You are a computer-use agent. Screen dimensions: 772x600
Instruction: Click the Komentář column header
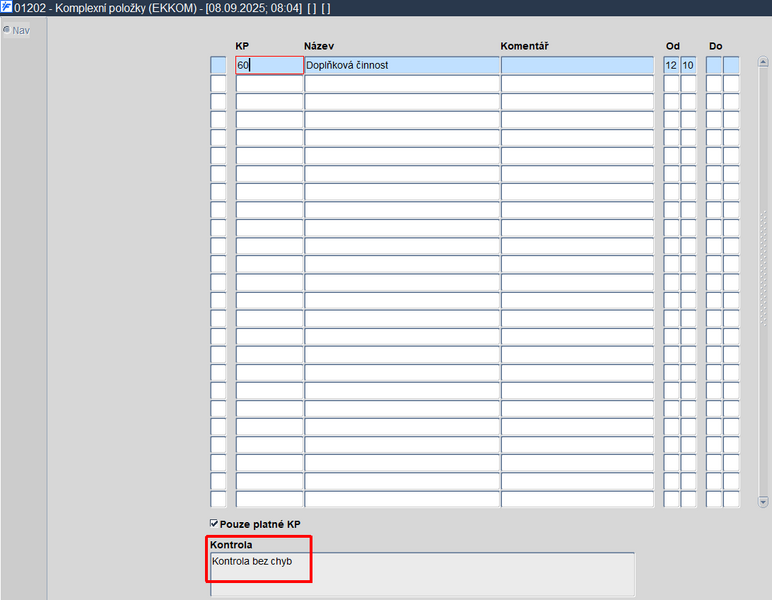tap(524, 46)
